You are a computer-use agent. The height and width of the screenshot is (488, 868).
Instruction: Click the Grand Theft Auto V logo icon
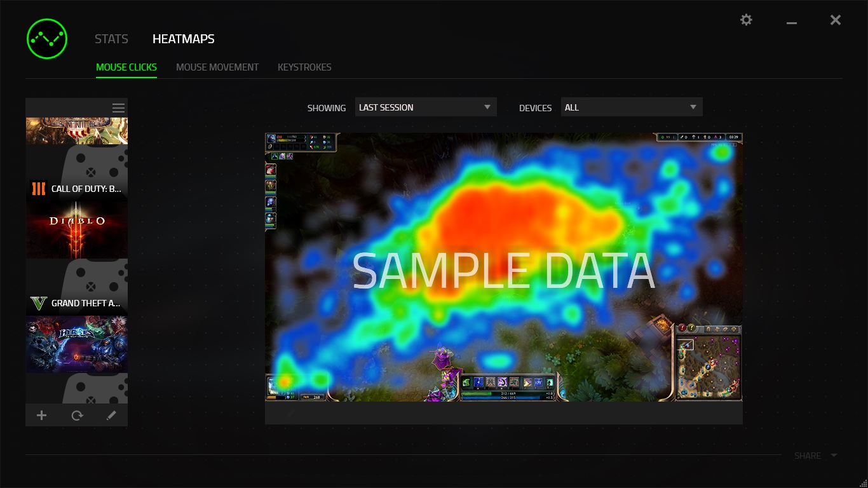39,303
